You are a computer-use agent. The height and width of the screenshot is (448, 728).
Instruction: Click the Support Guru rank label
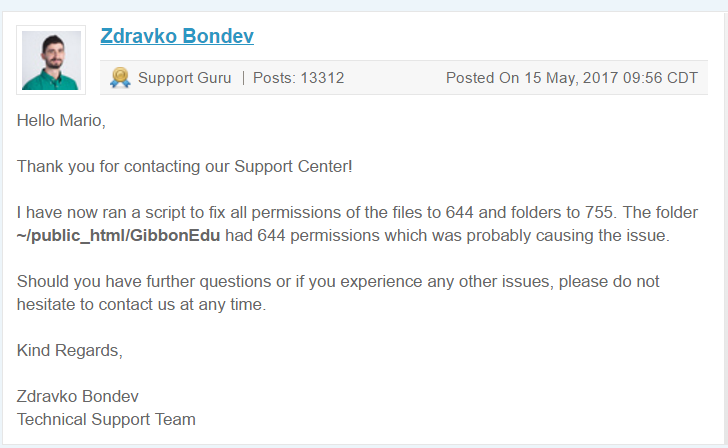(184, 78)
